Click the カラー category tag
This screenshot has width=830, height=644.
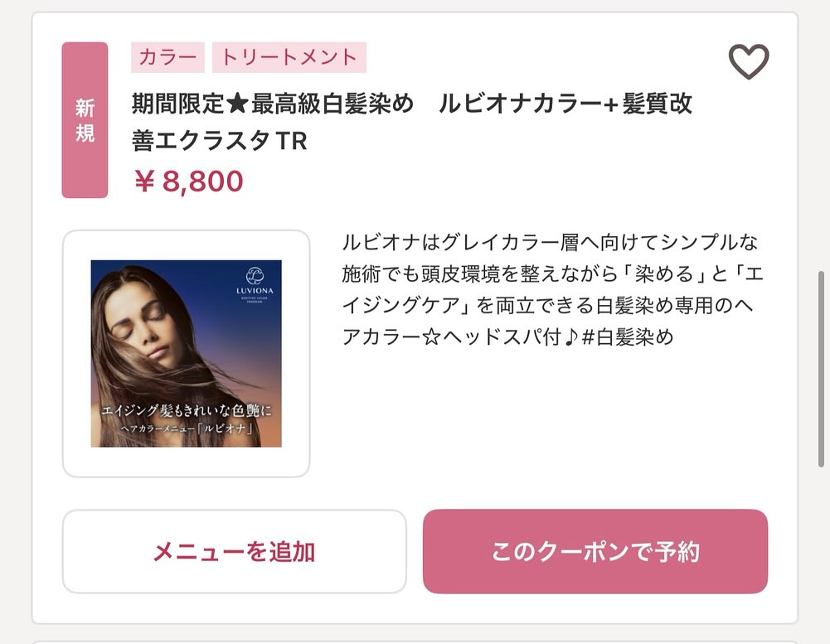pyautogui.click(x=167, y=57)
